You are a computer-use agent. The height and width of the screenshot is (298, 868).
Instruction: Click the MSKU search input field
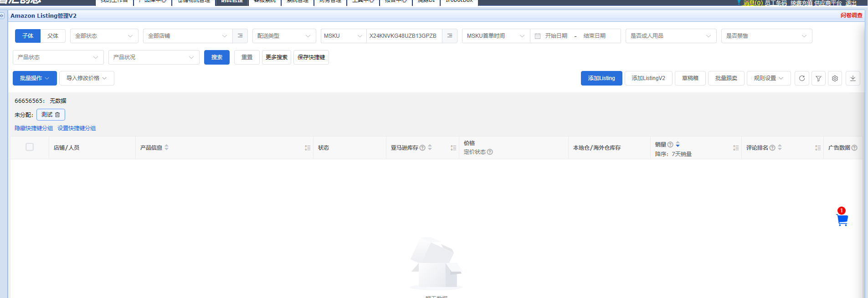tap(404, 36)
